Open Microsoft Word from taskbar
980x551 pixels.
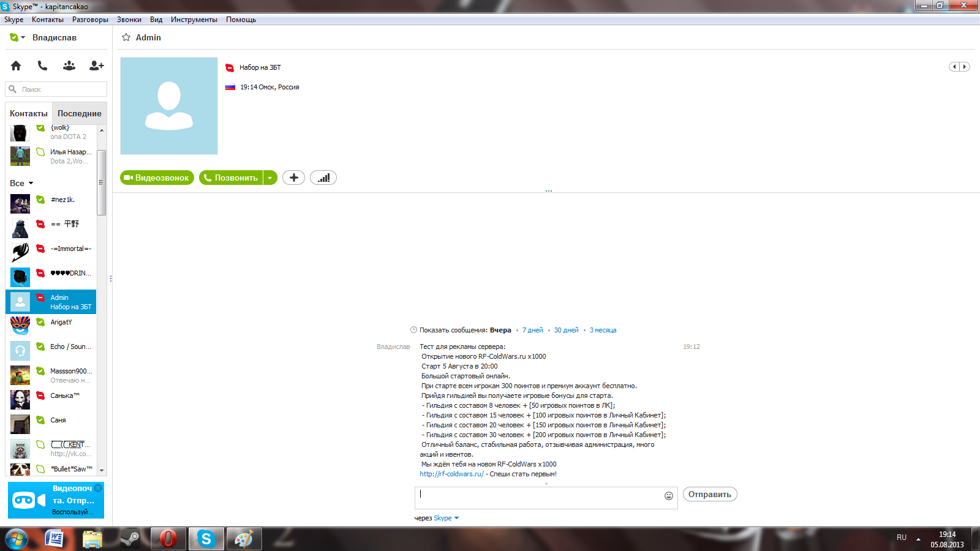[55, 539]
